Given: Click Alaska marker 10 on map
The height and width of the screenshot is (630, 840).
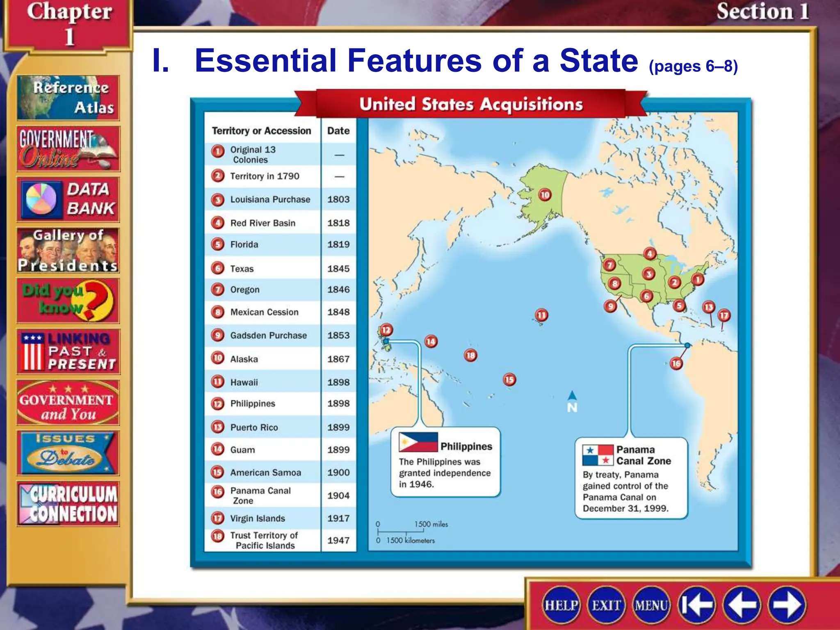Looking at the screenshot, I should pyautogui.click(x=545, y=195).
